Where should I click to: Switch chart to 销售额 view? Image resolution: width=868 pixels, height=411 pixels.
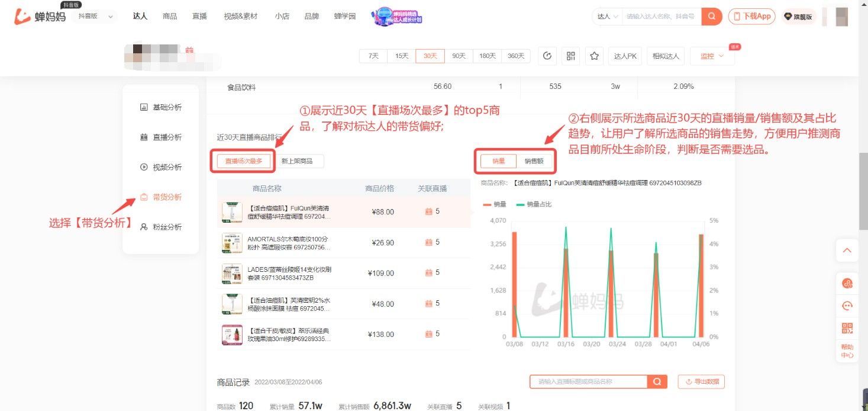534,160
